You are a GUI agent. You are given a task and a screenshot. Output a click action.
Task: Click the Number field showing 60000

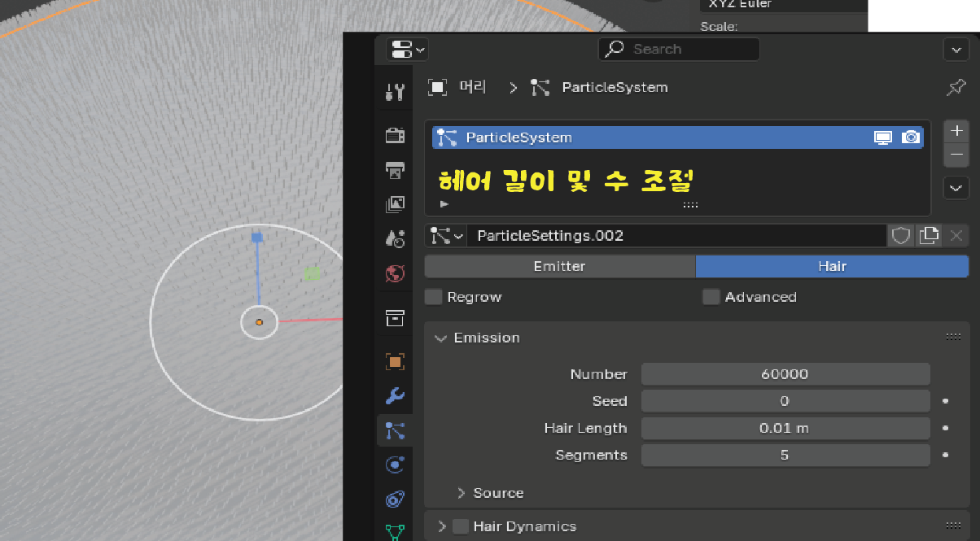point(785,374)
